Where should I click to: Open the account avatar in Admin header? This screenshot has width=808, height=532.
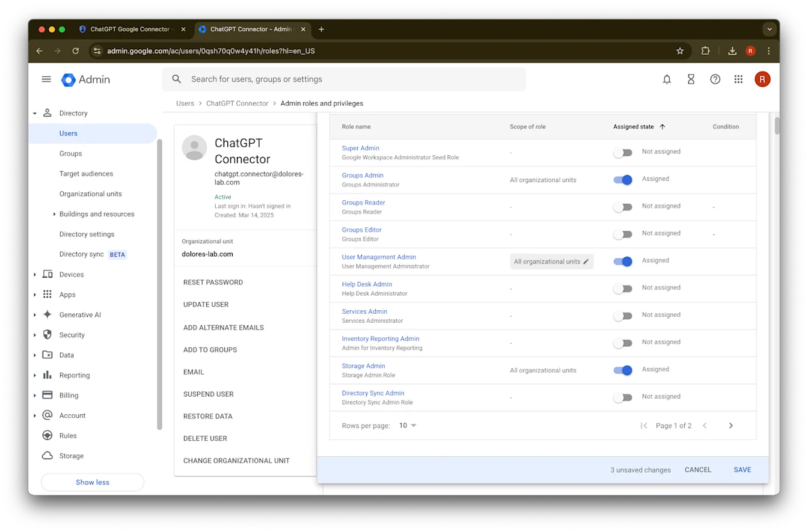click(762, 79)
